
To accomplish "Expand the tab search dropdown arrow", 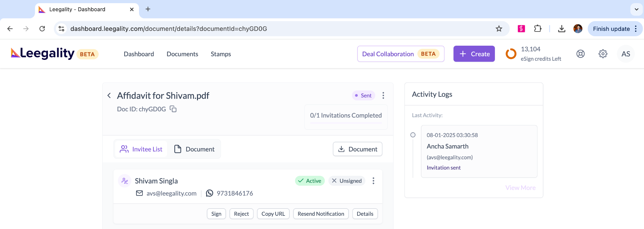I will tap(636, 9).
